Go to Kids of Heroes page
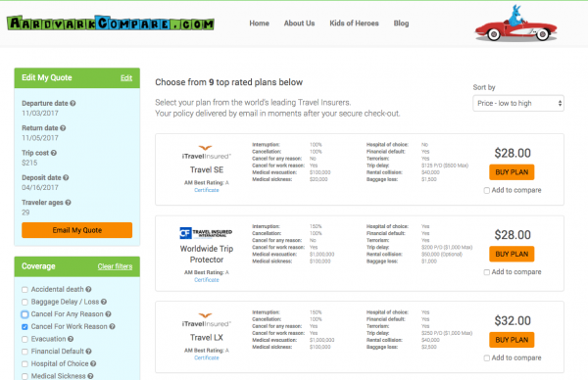Screen dimensions: 588x380 (354, 24)
